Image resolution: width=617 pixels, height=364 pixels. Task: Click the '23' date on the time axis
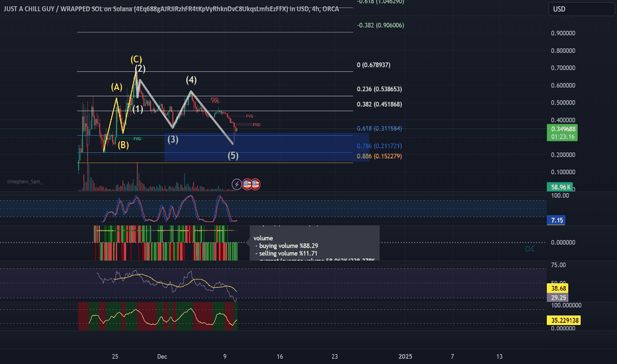coord(334,357)
